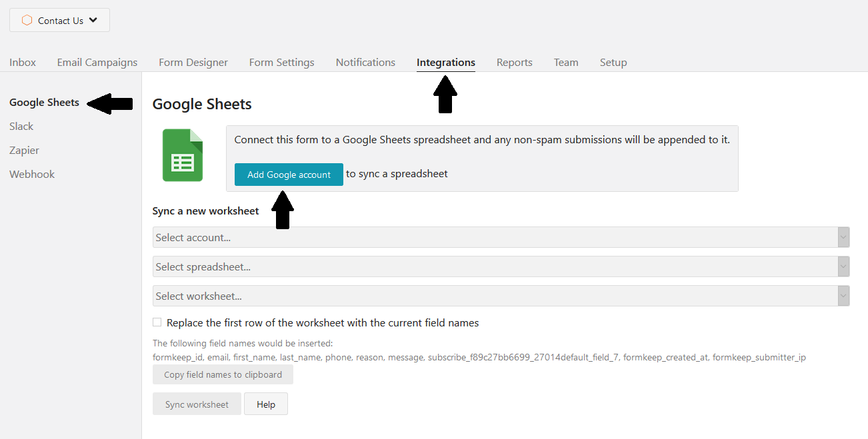Viewport: 868px width, 439px height.
Task: Click the Connect this form description text
Action: coord(482,140)
